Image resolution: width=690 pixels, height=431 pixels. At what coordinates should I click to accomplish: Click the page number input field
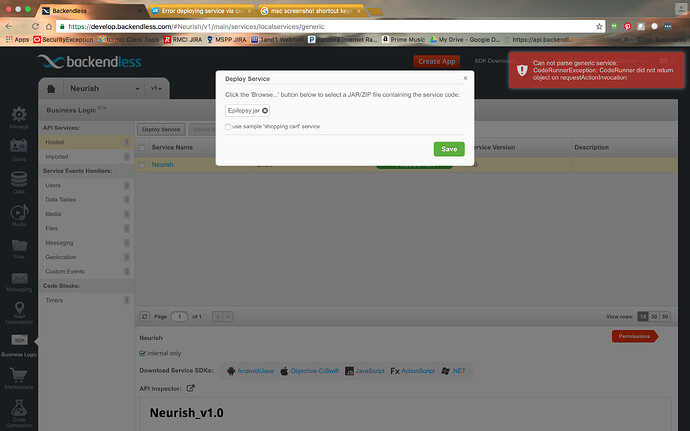(x=179, y=317)
